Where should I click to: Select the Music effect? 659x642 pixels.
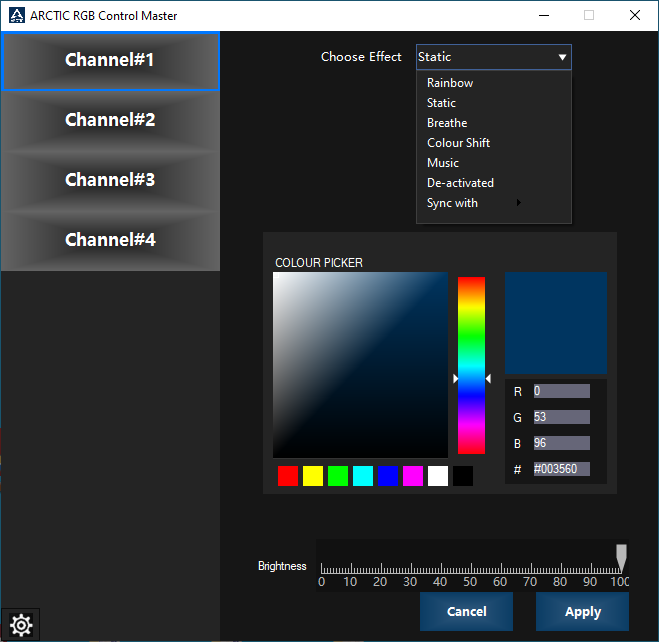(493, 163)
